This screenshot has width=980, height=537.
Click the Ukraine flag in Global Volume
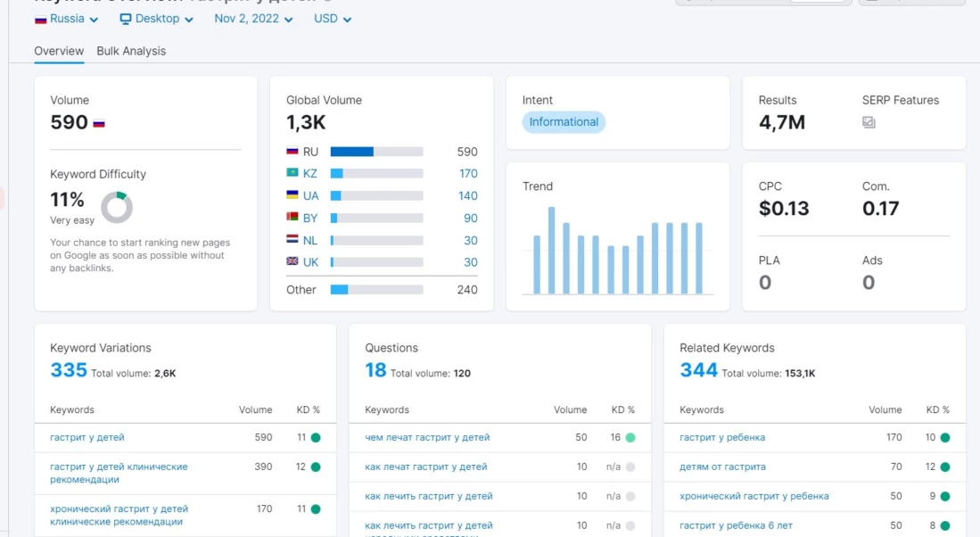[x=292, y=195]
